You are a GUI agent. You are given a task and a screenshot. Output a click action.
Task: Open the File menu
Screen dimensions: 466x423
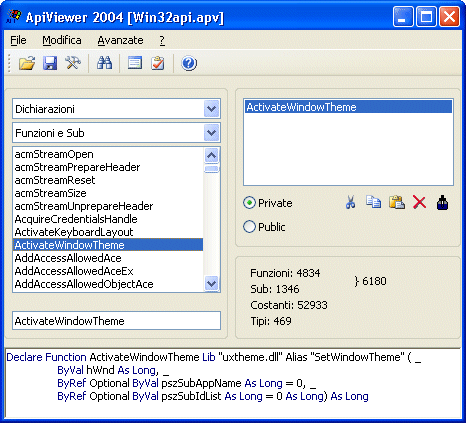point(18,40)
